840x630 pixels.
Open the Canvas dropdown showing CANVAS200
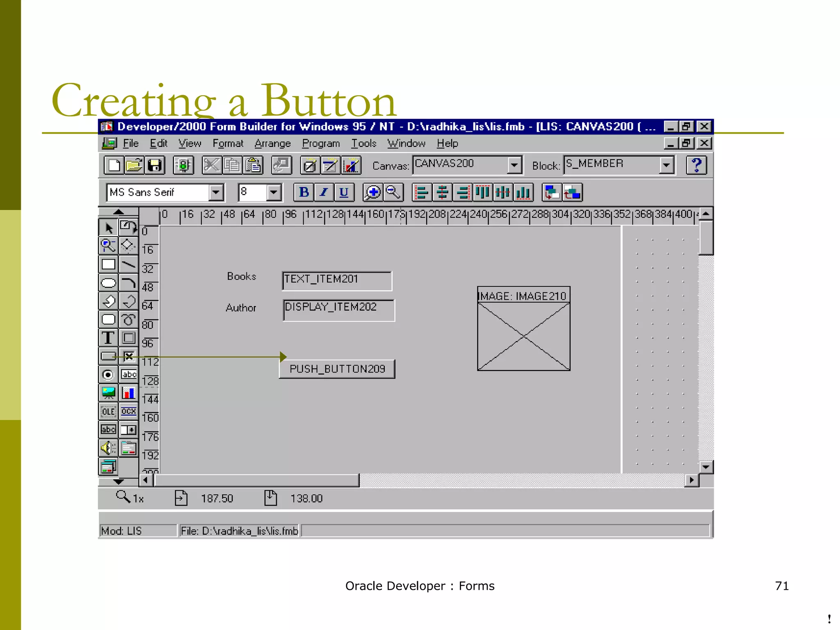click(x=514, y=165)
